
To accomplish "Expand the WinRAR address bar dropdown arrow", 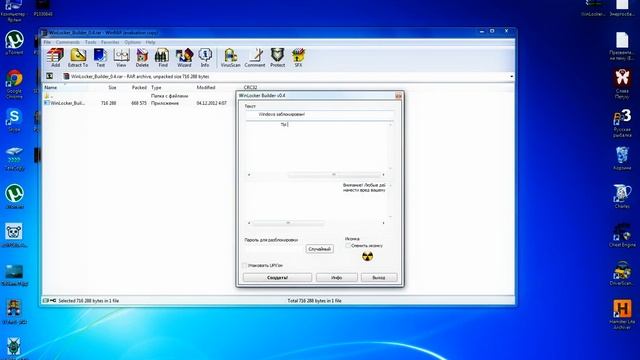I will tap(511, 76).
